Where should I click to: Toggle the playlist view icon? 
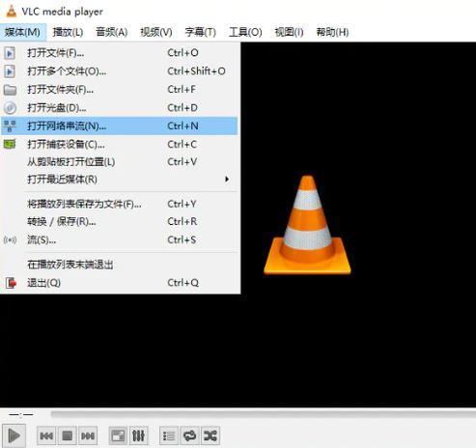tap(169, 435)
